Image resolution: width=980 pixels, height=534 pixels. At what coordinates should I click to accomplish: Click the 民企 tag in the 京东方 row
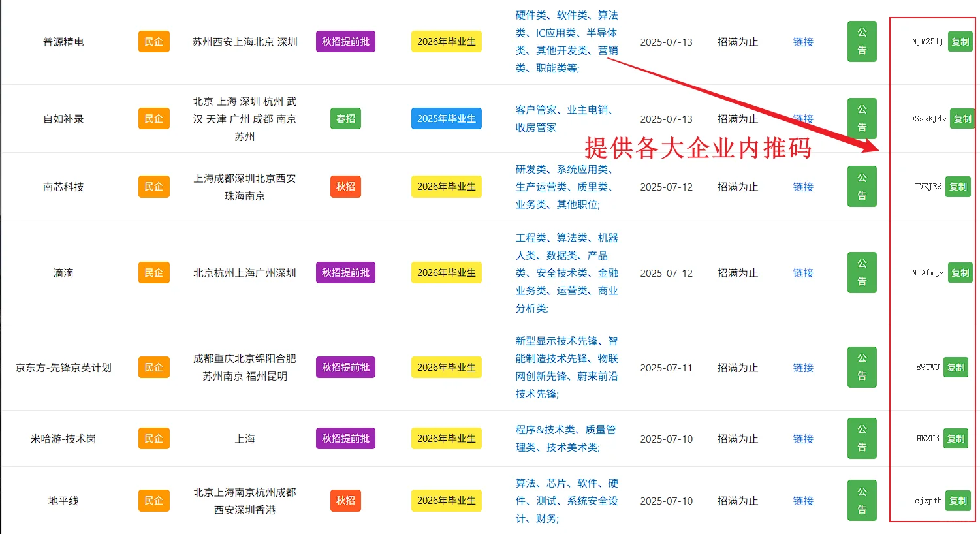coord(154,368)
